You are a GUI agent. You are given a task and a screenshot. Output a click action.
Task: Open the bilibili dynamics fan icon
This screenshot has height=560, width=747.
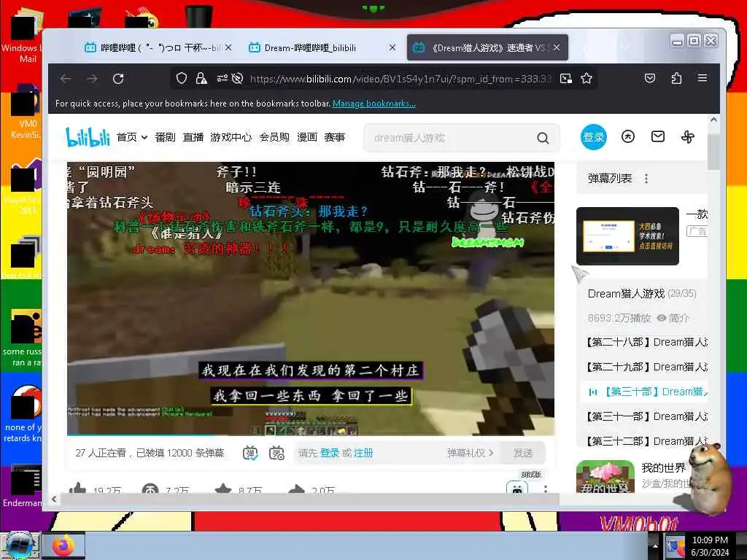[687, 137]
